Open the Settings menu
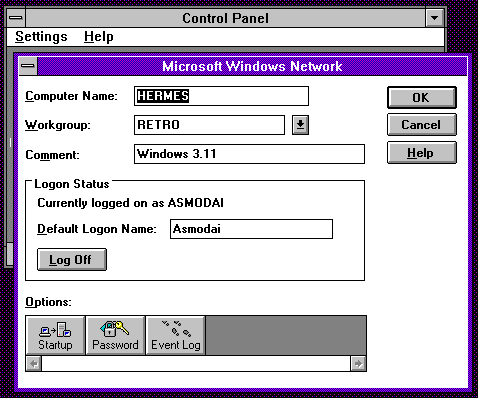Screen dimensions: 478x398 click(x=41, y=37)
